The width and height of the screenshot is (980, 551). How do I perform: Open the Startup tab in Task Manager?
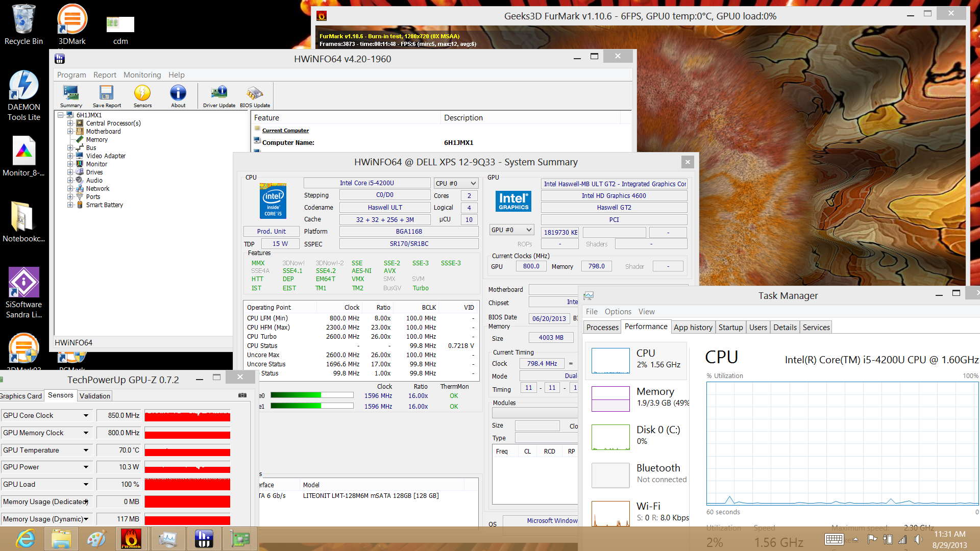coord(730,328)
